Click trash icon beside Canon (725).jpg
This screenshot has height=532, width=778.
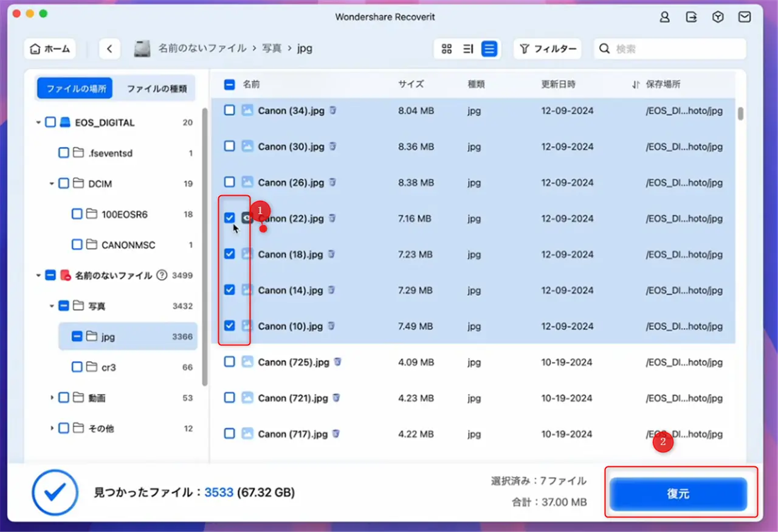(x=337, y=362)
